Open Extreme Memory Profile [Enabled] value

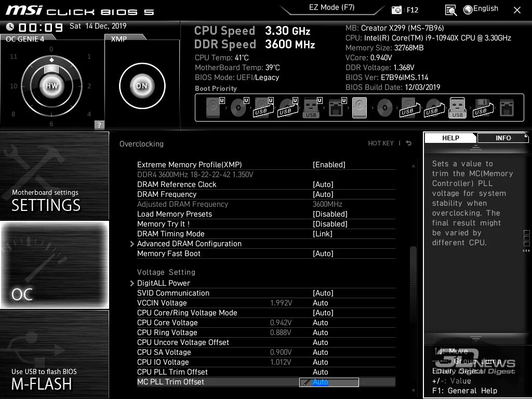coord(329,165)
